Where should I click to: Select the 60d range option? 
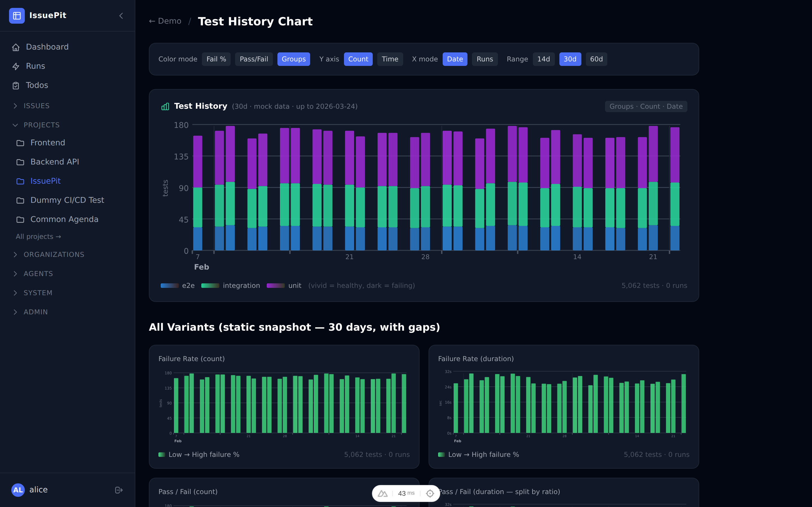click(596, 59)
